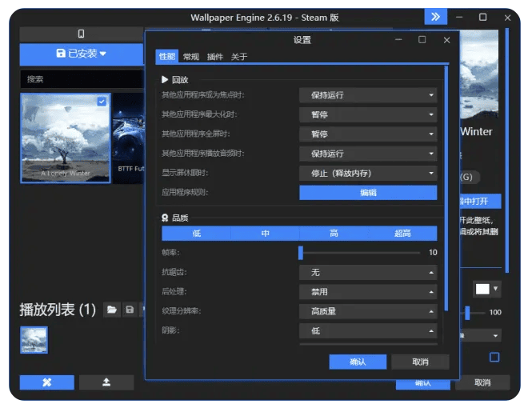Click the wrench tools button at bottom left
Image resolution: width=532 pixels, height=408 pixels.
[x=47, y=382]
